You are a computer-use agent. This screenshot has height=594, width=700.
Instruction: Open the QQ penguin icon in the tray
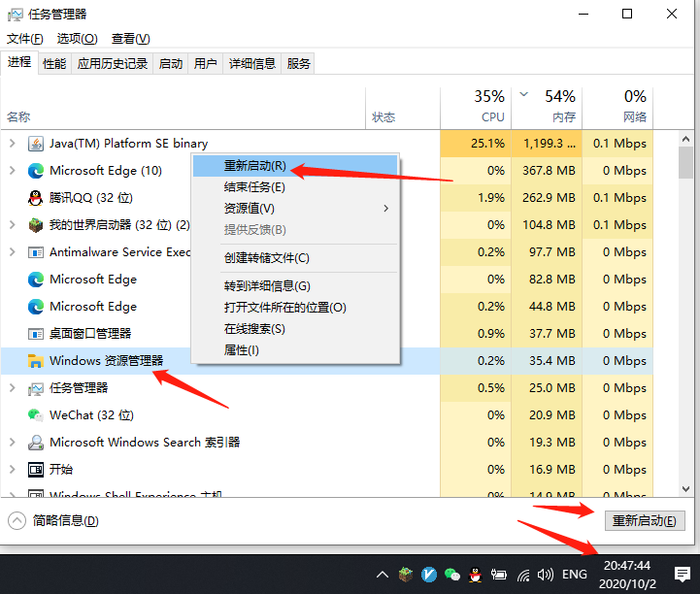click(476, 575)
